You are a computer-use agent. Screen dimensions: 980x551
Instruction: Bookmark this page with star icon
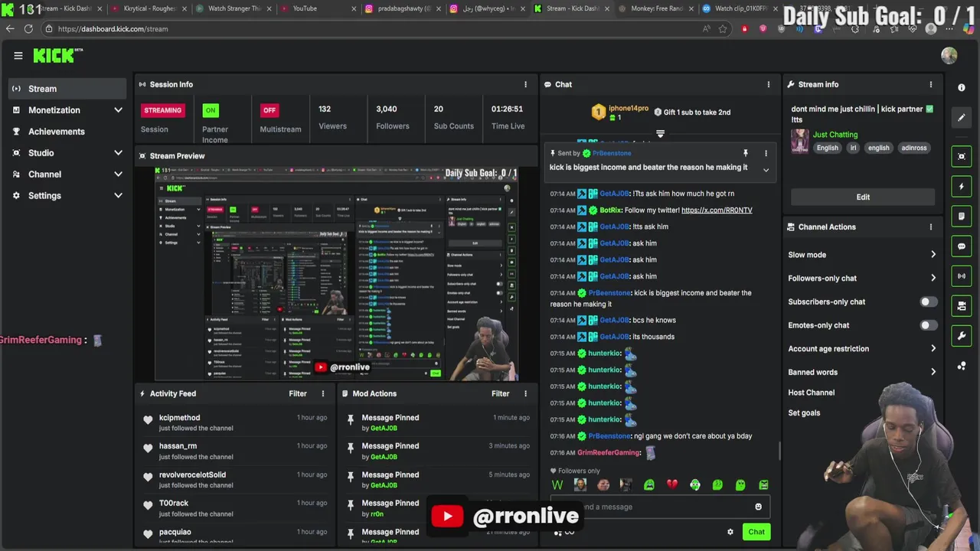(723, 28)
